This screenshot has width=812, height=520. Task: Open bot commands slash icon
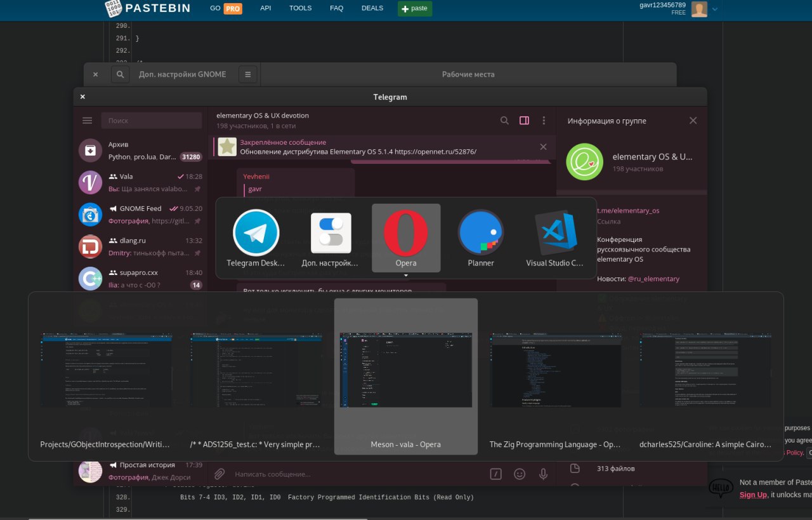pos(496,474)
